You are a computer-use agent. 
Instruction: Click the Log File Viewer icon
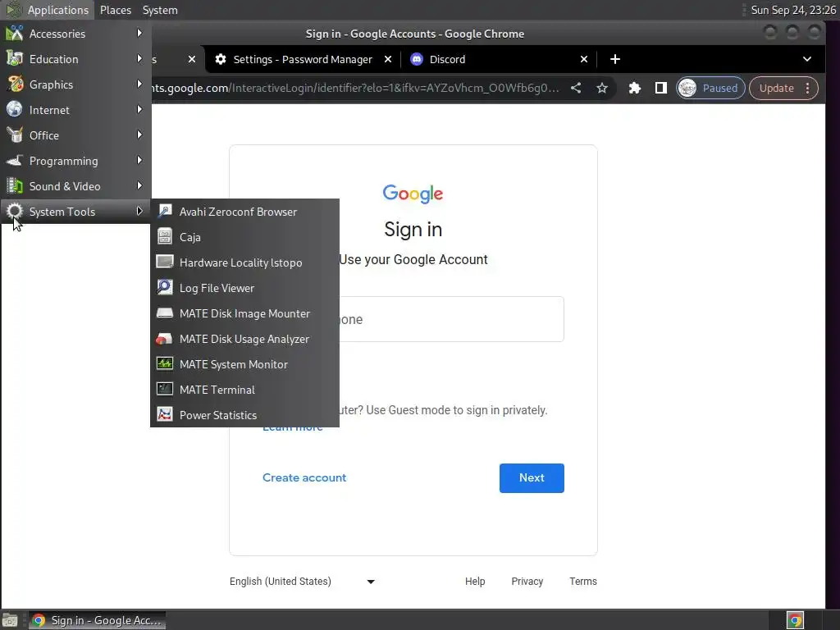click(x=164, y=288)
